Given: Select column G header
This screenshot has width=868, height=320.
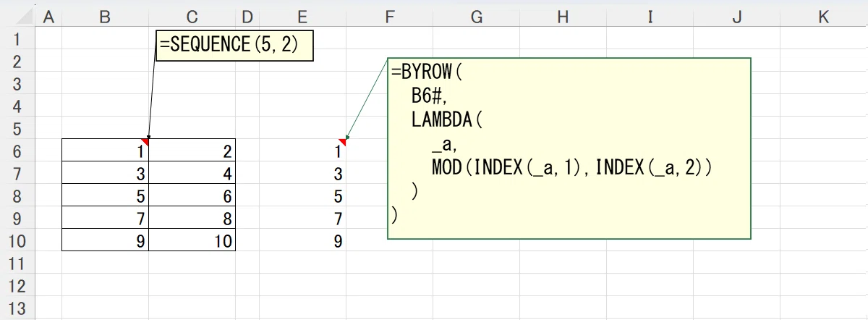Looking at the screenshot, I should click(476, 17).
